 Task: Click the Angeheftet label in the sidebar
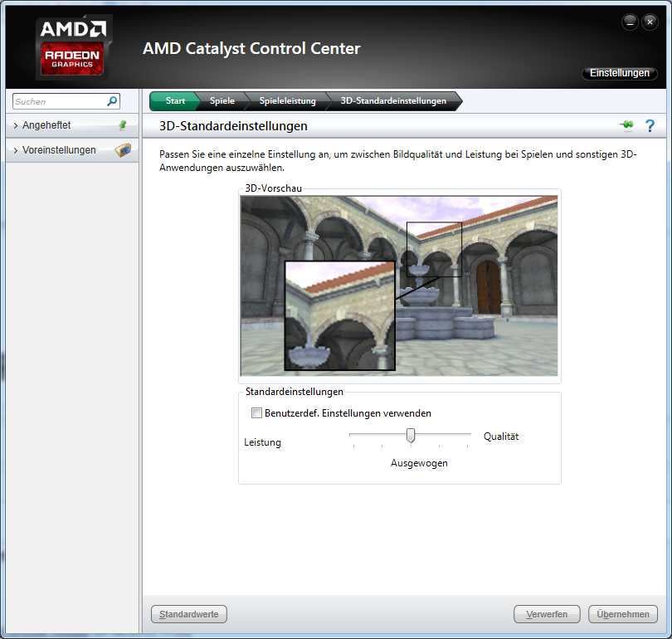46,125
